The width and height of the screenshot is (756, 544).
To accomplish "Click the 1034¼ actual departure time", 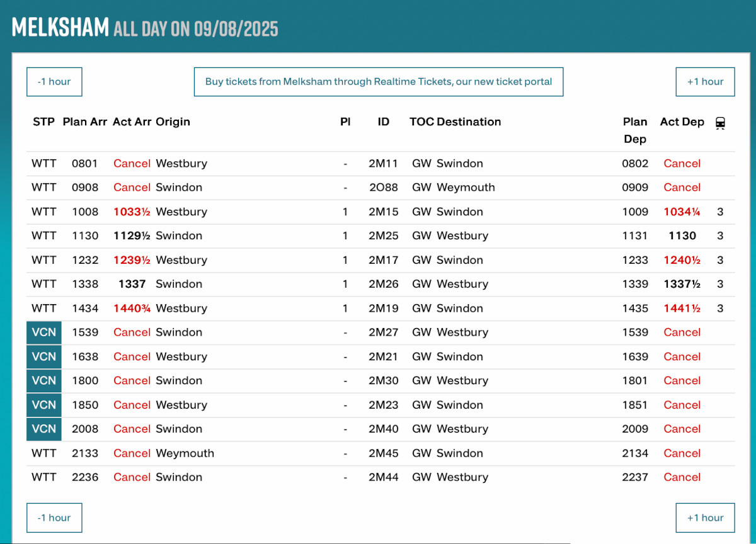I will point(682,212).
